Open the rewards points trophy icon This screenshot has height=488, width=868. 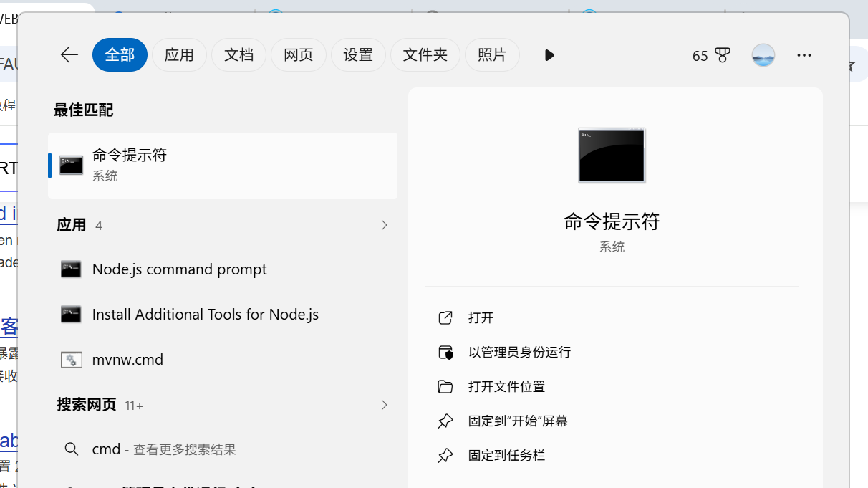click(722, 55)
